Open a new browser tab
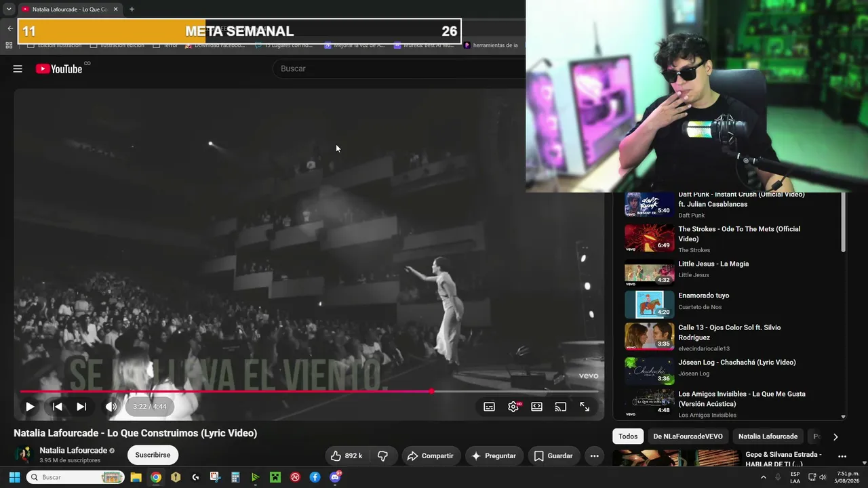Viewport: 868px width, 488px height. pyautogui.click(x=132, y=9)
